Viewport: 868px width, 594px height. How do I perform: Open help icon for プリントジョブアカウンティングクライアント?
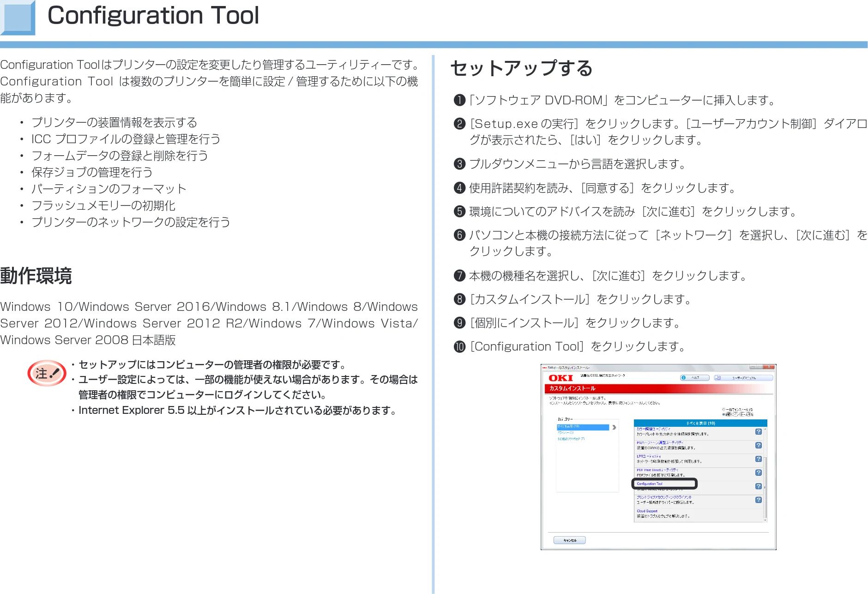(x=759, y=500)
